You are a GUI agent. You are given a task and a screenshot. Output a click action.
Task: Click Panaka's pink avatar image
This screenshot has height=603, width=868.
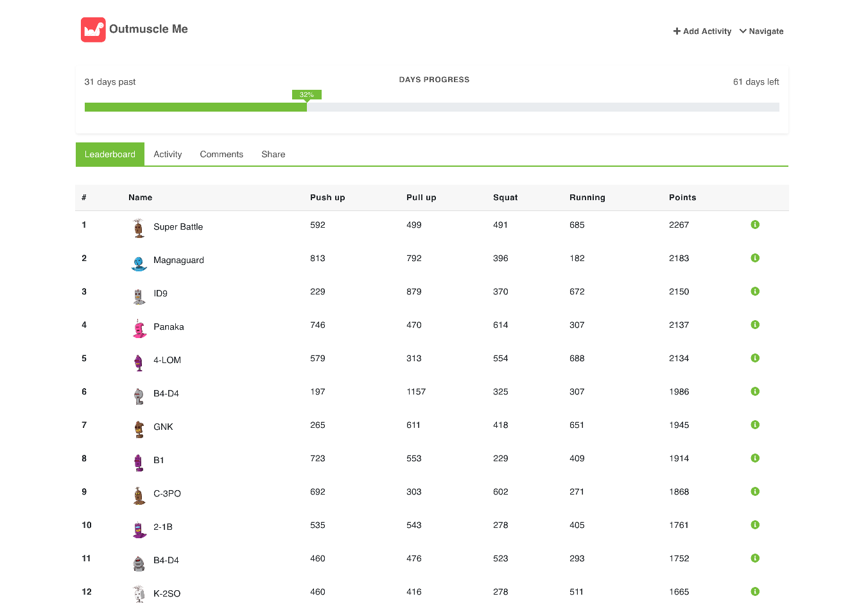pyautogui.click(x=139, y=328)
